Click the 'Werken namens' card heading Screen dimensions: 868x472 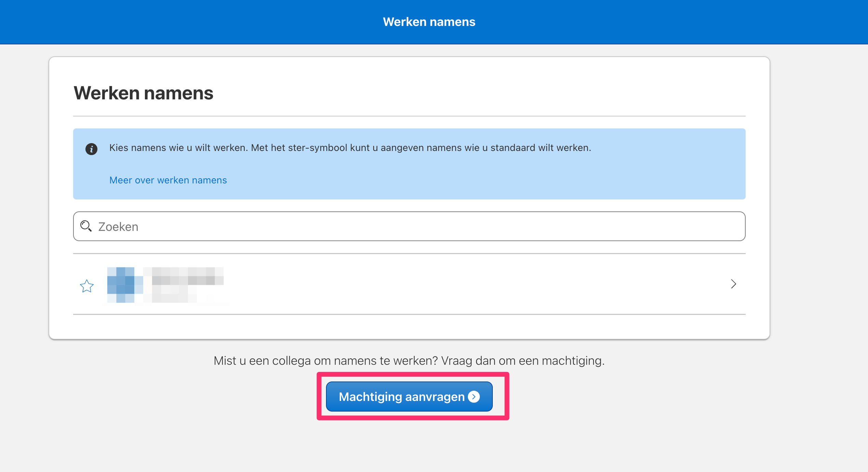click(144, 93)
